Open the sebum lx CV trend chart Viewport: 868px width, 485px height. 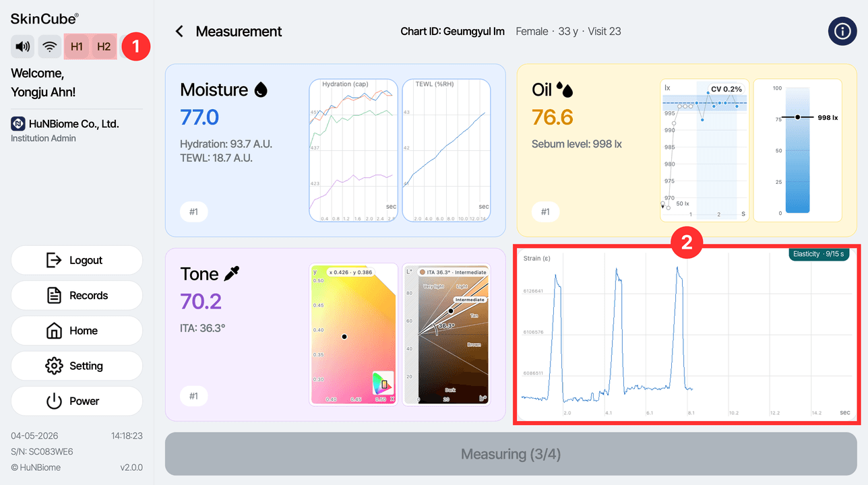coord(704,150)
